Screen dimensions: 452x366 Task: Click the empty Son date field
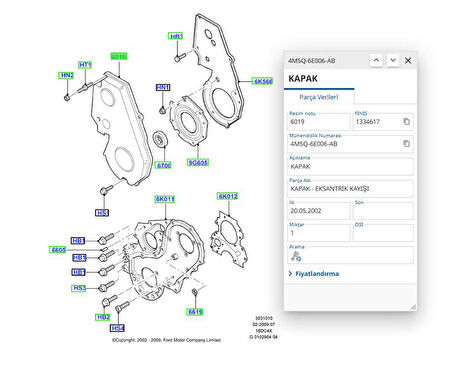pyautogui.click(x=383, y=211)
